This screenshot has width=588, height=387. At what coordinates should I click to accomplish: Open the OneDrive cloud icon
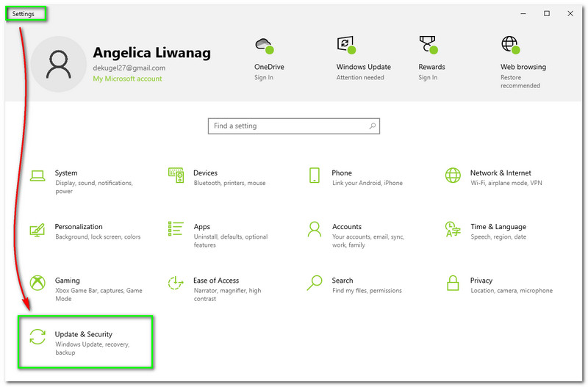coord(265,46)
